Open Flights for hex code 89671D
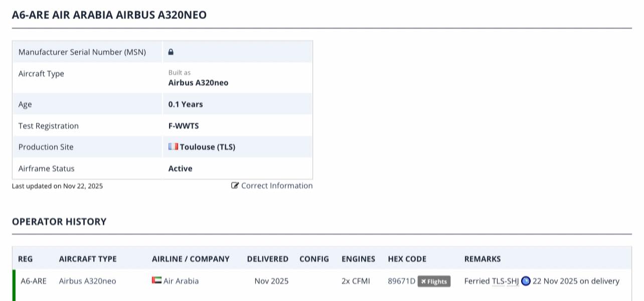 pyautogui.click(x=434, y=281)
